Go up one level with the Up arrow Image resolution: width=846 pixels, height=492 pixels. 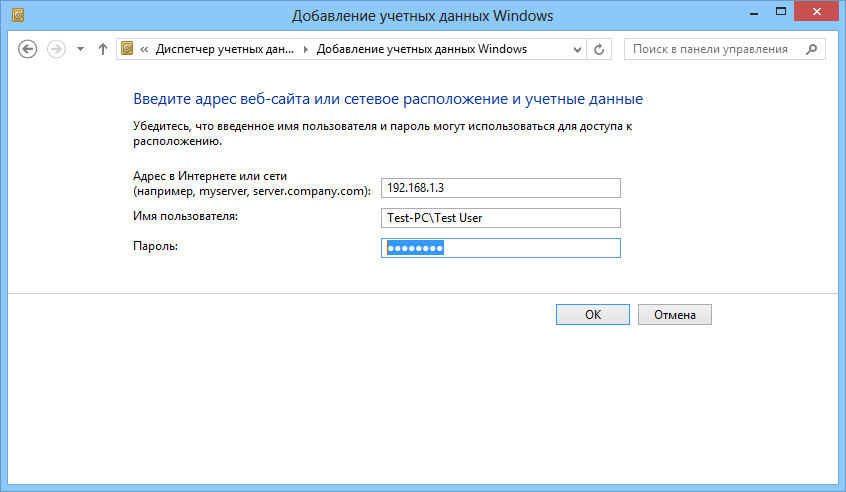pyautogui.click(x=102, y=49)
